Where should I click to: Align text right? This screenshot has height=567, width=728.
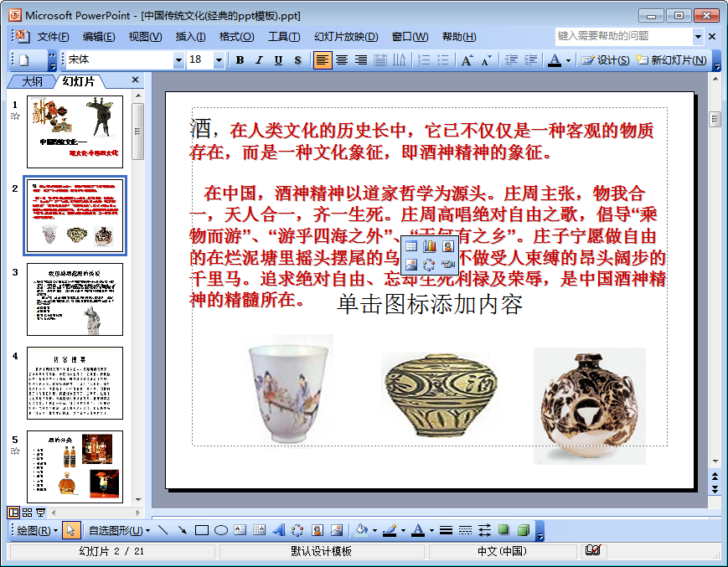(x=361, y=60)
